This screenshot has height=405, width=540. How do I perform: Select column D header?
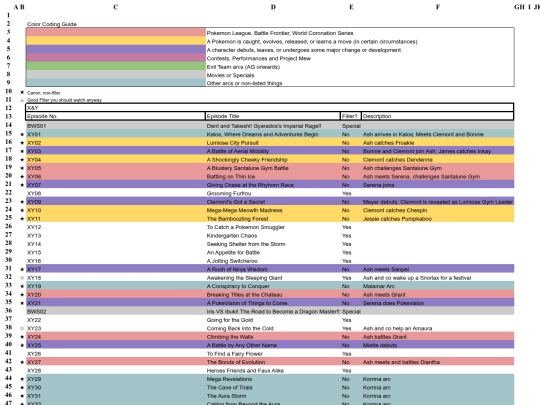273,7
